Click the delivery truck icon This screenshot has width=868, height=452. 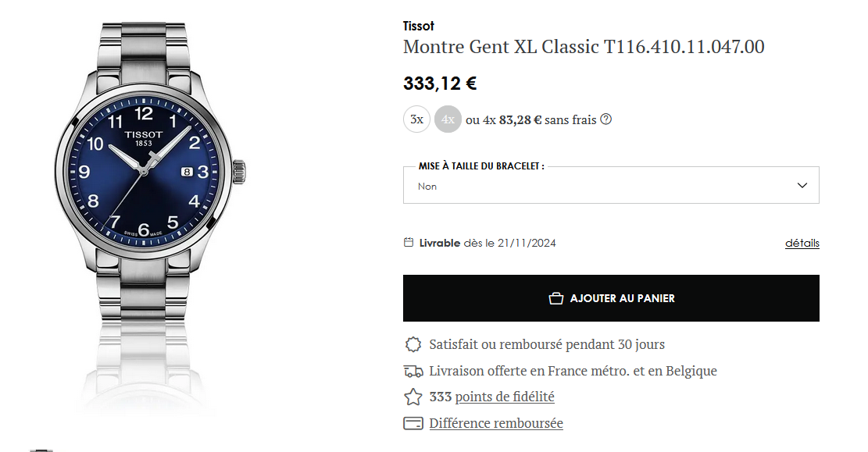click(413, 371)
